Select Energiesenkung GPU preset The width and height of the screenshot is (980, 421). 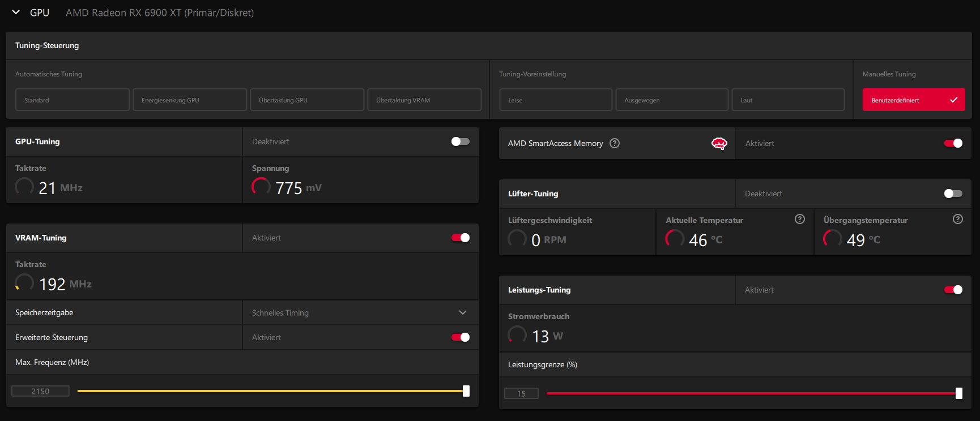190,100
